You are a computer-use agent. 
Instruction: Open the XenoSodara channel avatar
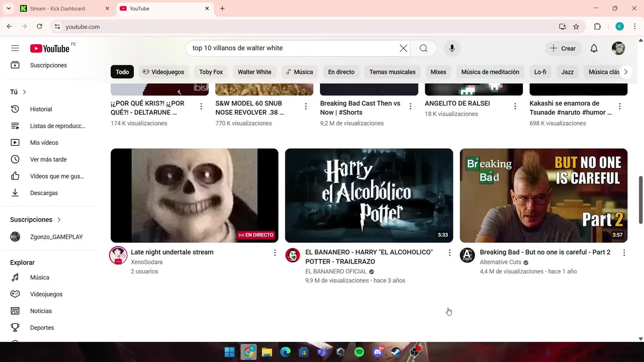(118, 255)
